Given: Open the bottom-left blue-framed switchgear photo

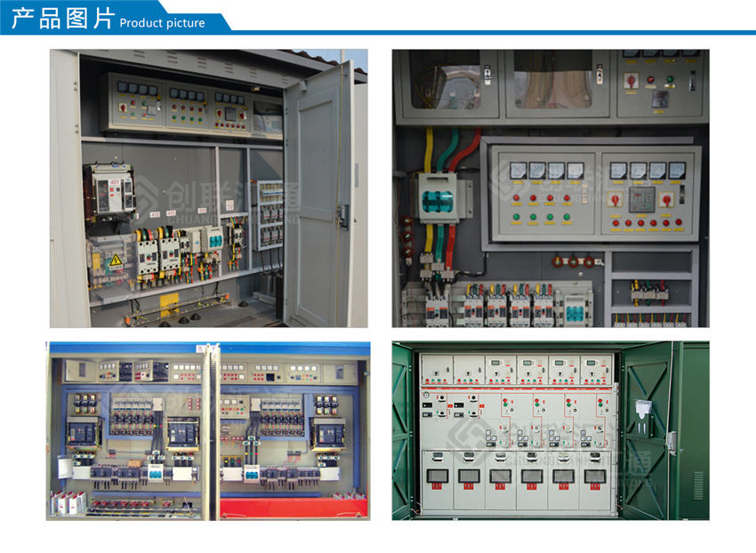Looking at the screenshot, I should (x=208, y=430).
